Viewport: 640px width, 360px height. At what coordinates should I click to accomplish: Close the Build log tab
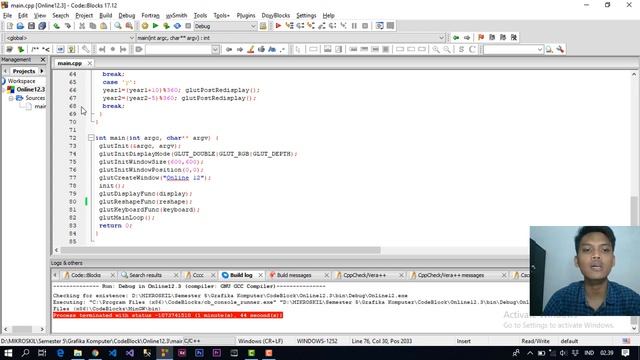(260, 276)
